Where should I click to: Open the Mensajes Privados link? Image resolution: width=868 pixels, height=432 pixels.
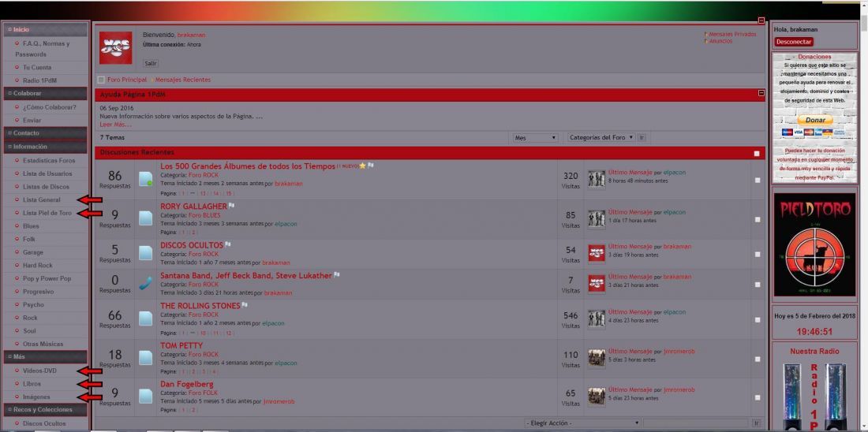click(732, 35)
